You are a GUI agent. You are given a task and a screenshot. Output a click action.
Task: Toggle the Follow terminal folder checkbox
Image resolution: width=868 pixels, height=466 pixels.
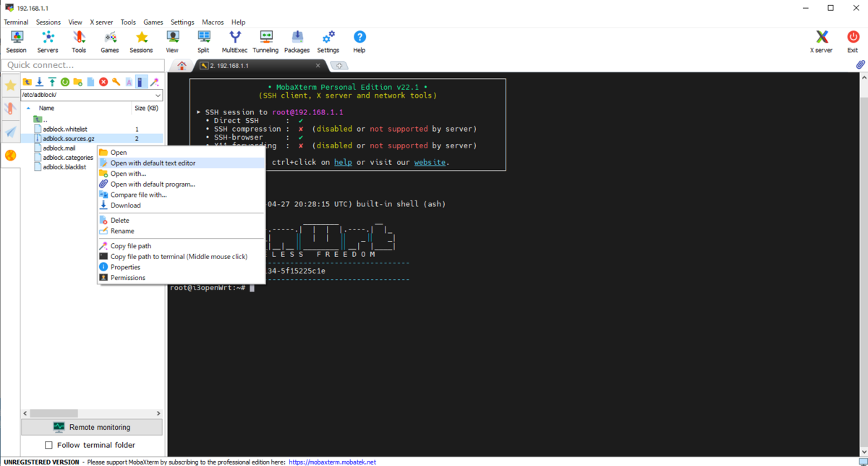49,445
